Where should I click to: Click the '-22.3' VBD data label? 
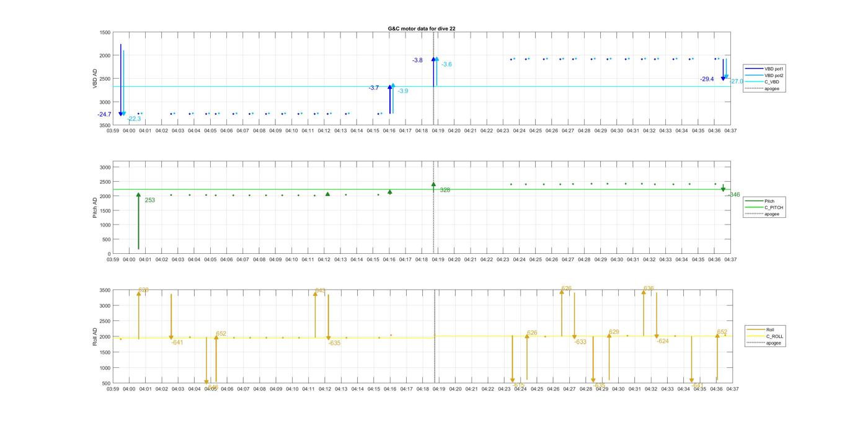134,119
